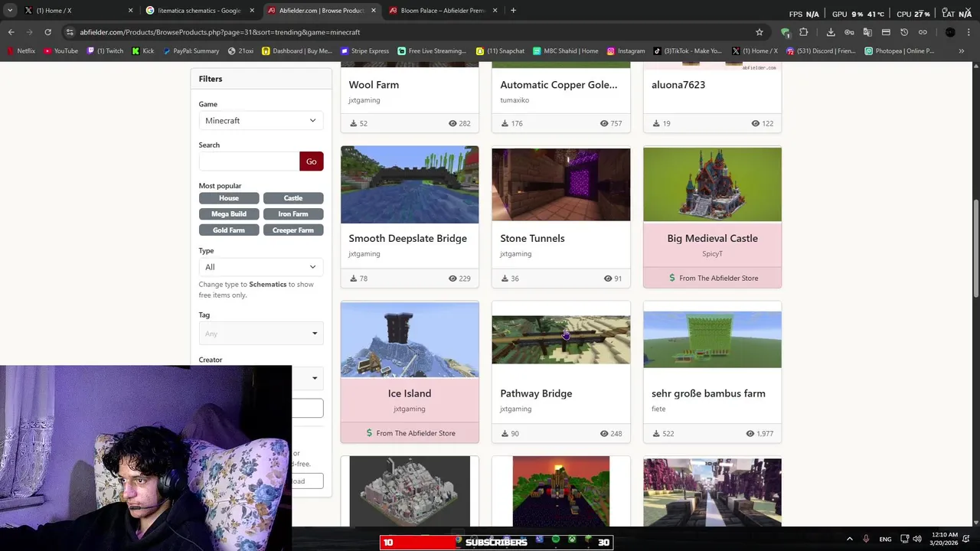The height and width of the screenshot is (551, 980).
Task: Open the Wool Farm title link
Action: click(x=374, y=85)
